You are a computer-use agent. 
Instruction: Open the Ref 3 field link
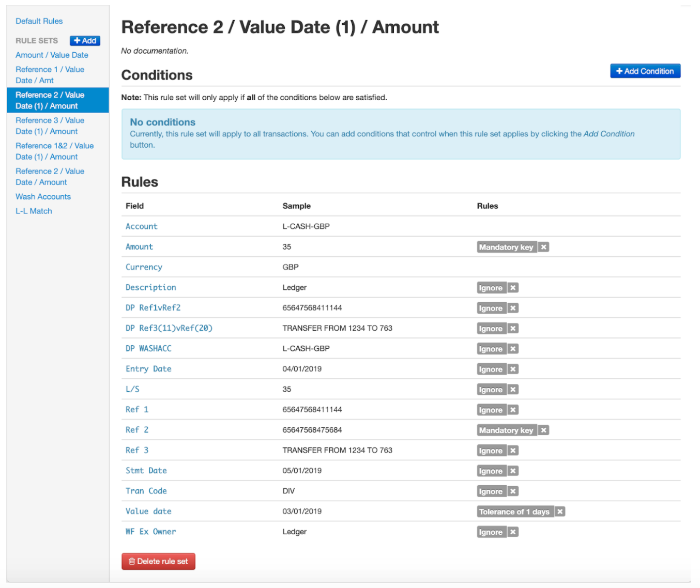pos(137,450)
